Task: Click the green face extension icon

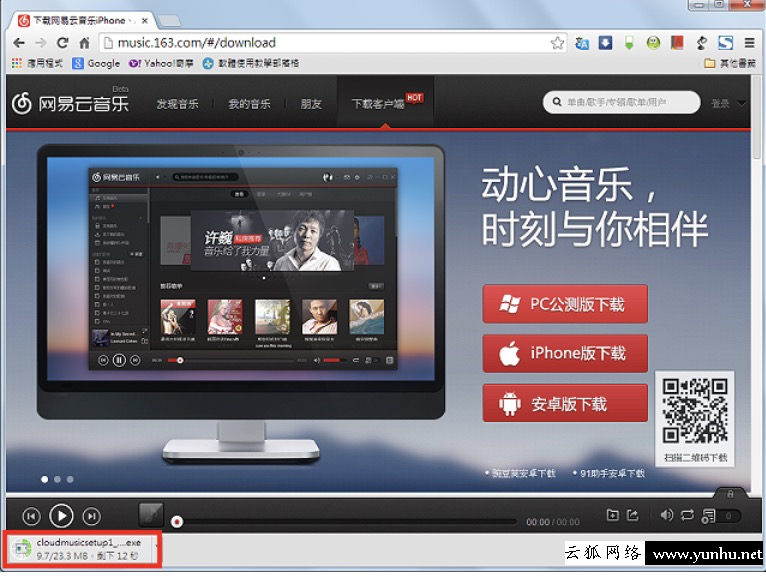Action: 653,43
